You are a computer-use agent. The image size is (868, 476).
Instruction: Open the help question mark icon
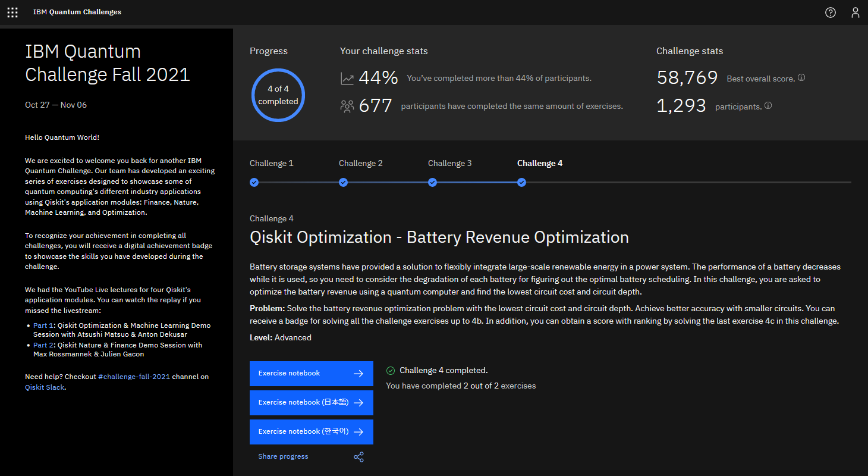point(831,12)
